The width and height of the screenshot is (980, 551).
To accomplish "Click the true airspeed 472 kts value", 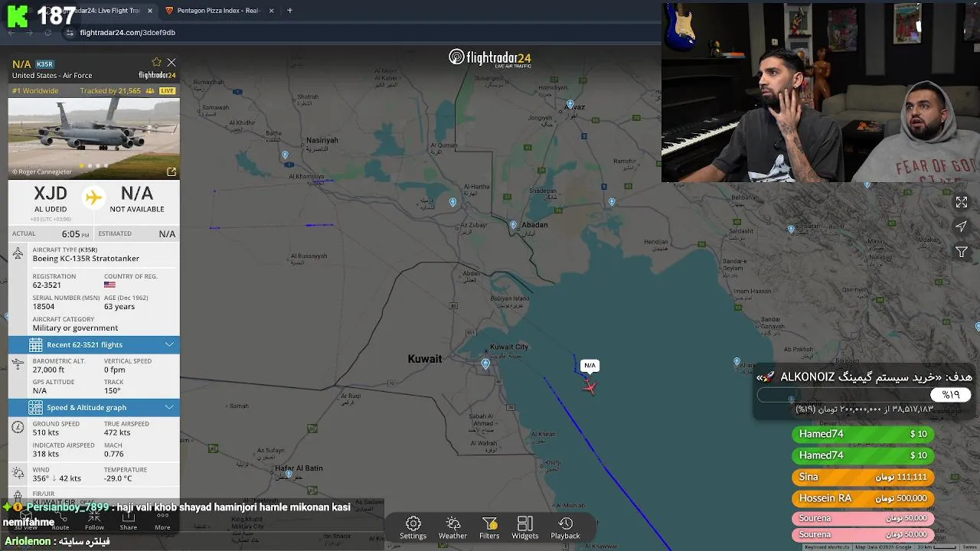I will click(117, 432).
